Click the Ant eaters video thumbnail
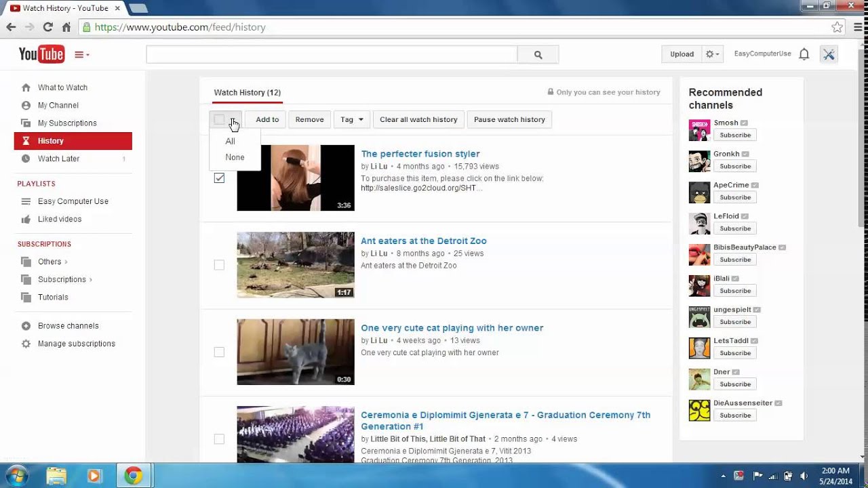The image size is (868, 488). point(295,265)
